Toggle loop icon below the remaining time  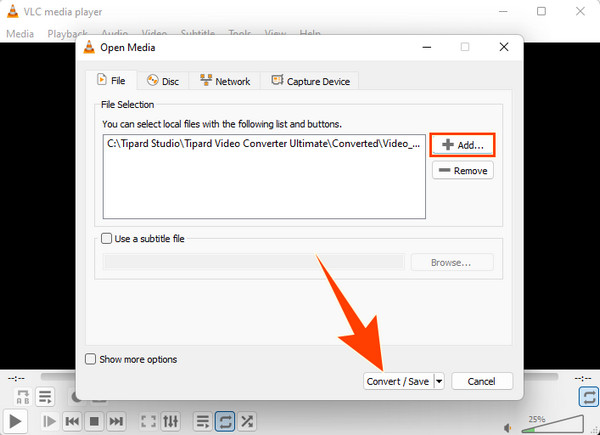pyautogui.click(x=589, y=397)
